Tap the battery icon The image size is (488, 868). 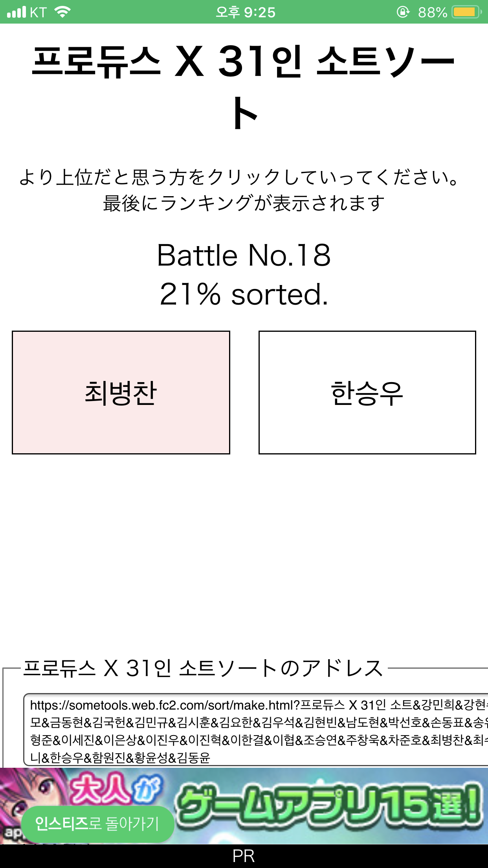466,12
